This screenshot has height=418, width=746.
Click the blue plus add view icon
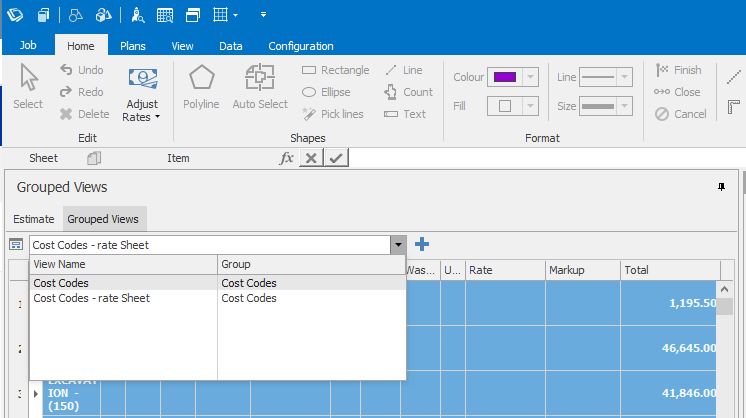[422, 244]
